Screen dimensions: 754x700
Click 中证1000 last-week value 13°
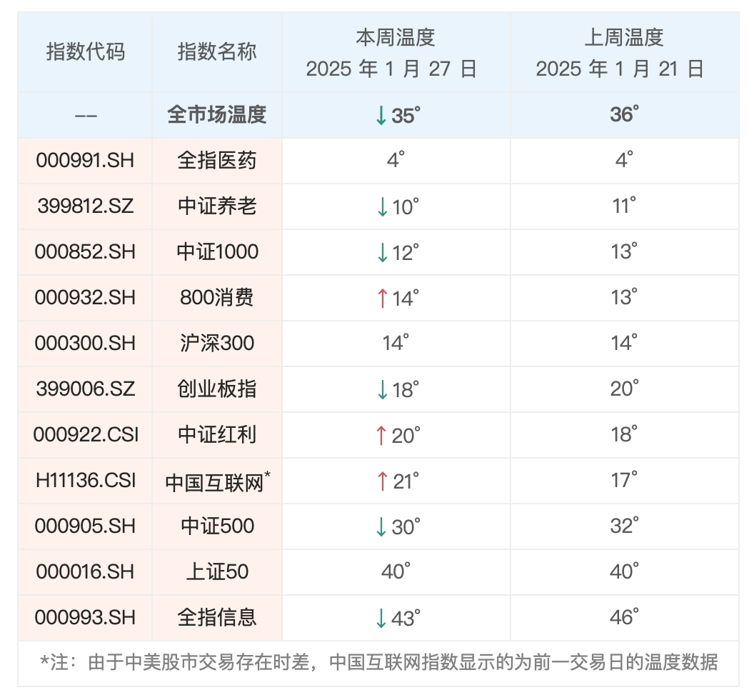point(624,251)
